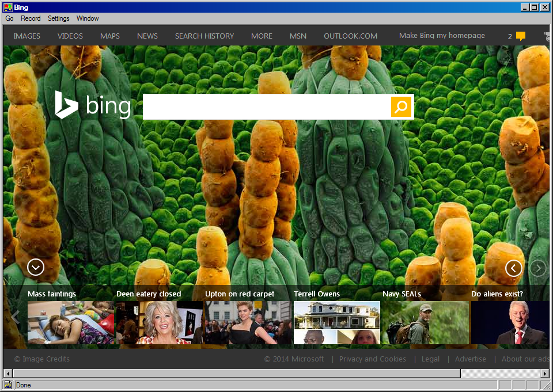Image resolution: width=553 pixels, height=392 pixels.
Task: Open SEARCH HISTORY link
Action: [204, 36]
